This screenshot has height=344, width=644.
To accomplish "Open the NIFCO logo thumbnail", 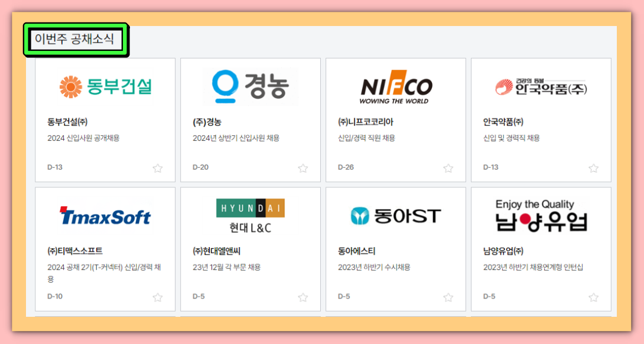I will [396, 87].
